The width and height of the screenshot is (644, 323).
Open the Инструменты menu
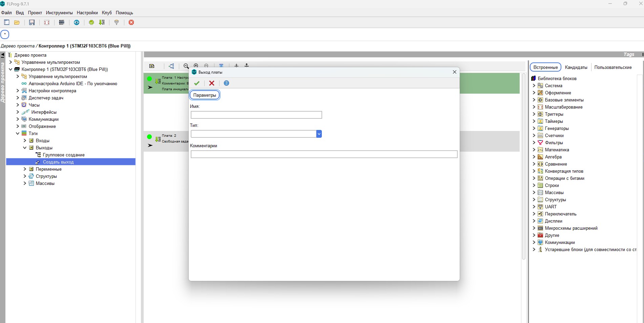pos(59,13)
